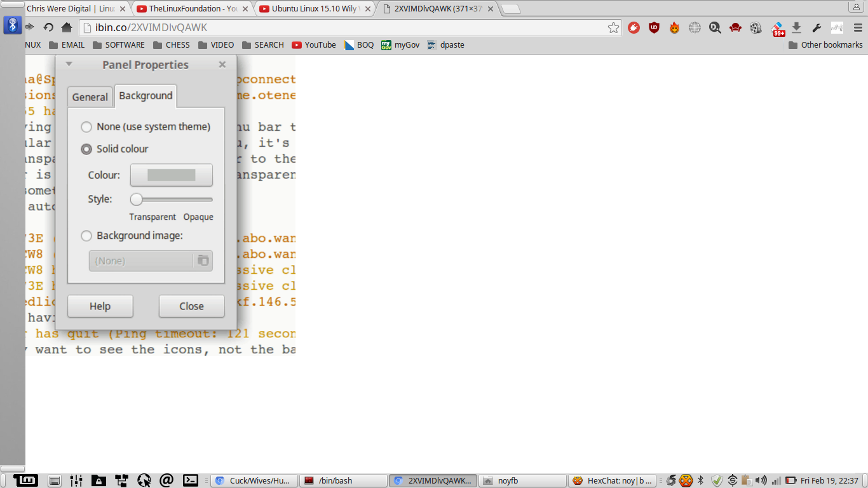Open the downloads arrow extension icon
The height and width of the screenshot is (488, 868).
pos(796,27)
